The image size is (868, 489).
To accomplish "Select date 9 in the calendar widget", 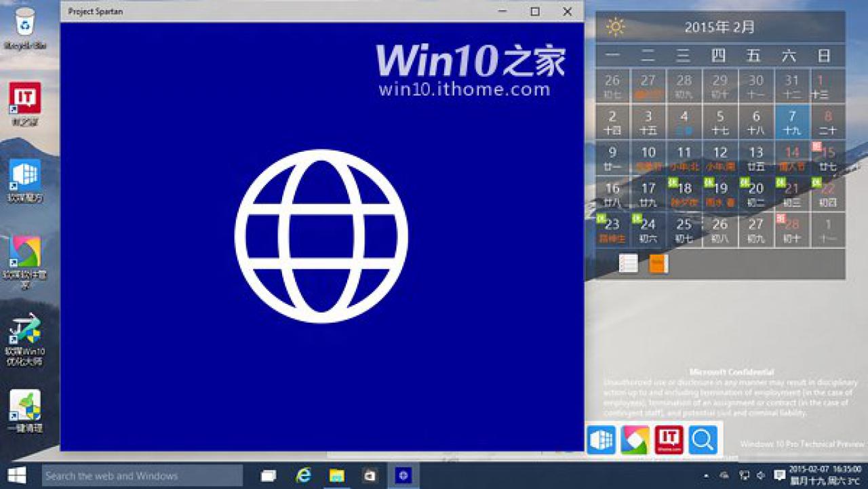I will (x=612, y=158).
